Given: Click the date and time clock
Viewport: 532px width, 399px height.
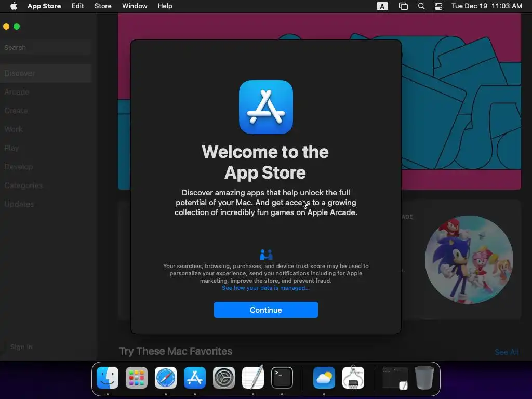Looking at the screenshot, I should (486, 6).
